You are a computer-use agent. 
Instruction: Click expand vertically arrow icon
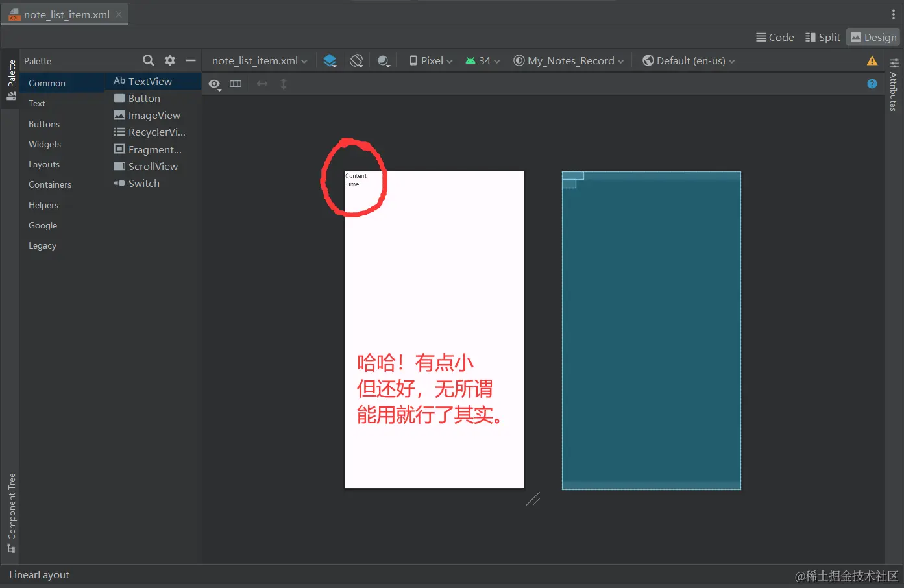point(284,84)
